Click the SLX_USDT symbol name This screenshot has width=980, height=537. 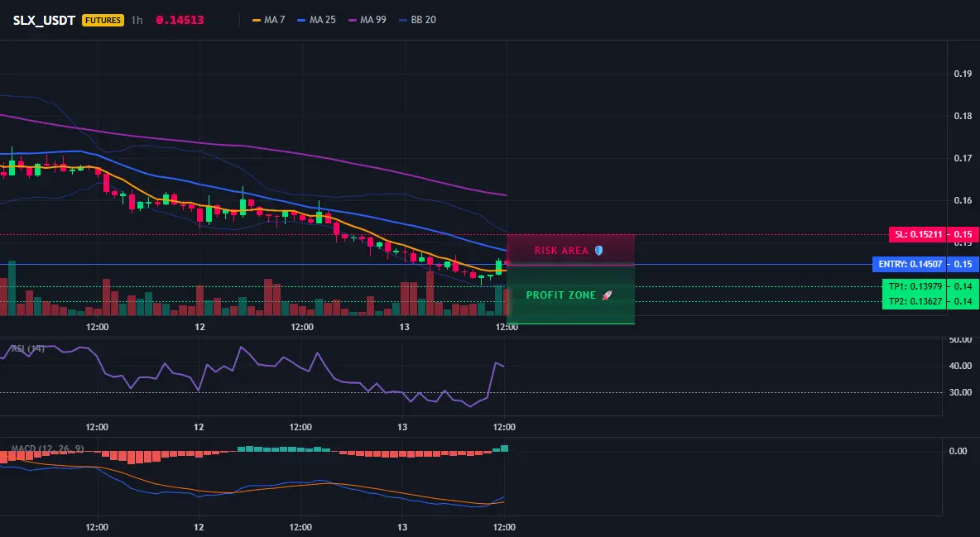click(44, 20)
